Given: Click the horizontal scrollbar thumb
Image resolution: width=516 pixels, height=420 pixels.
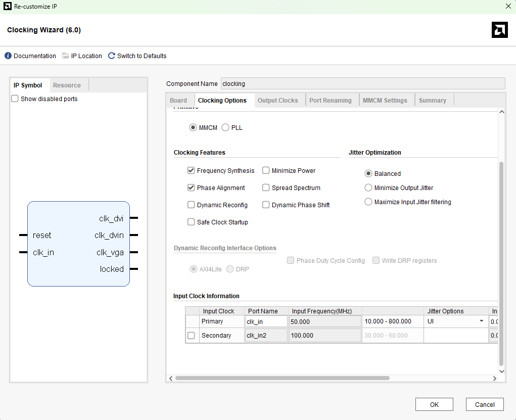Looking at the screenshot, I should pyautogui.click(x=282, y=378).
